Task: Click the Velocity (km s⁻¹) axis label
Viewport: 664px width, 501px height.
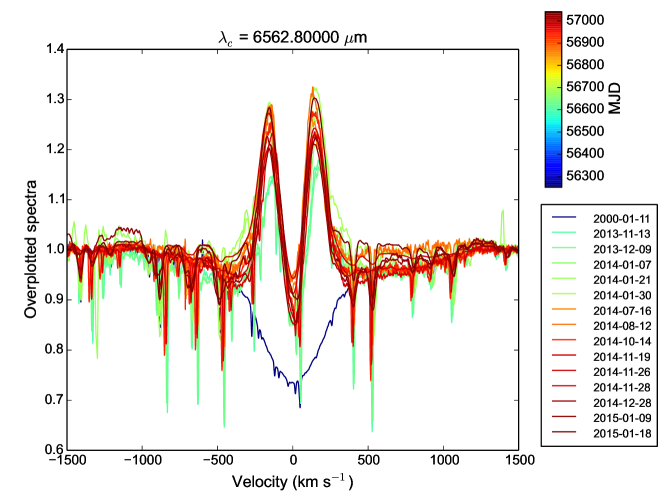Action: pyautogui.click(x=293, y=482)
